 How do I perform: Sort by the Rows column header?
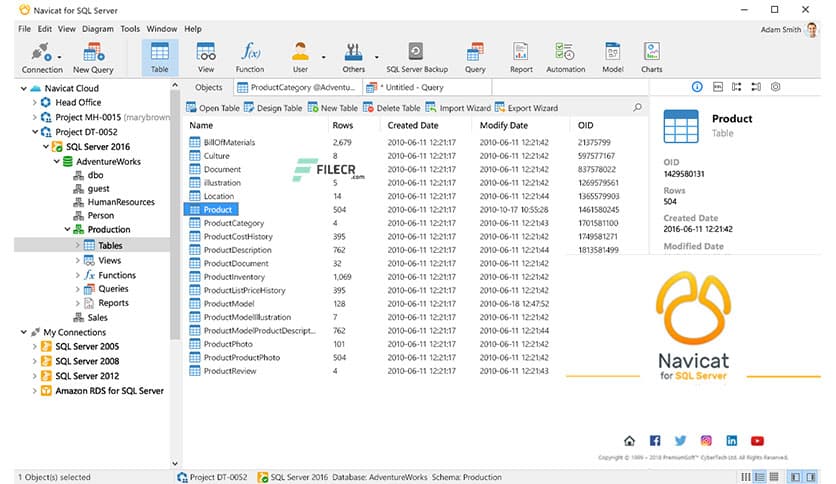click(x=343, y=125)
